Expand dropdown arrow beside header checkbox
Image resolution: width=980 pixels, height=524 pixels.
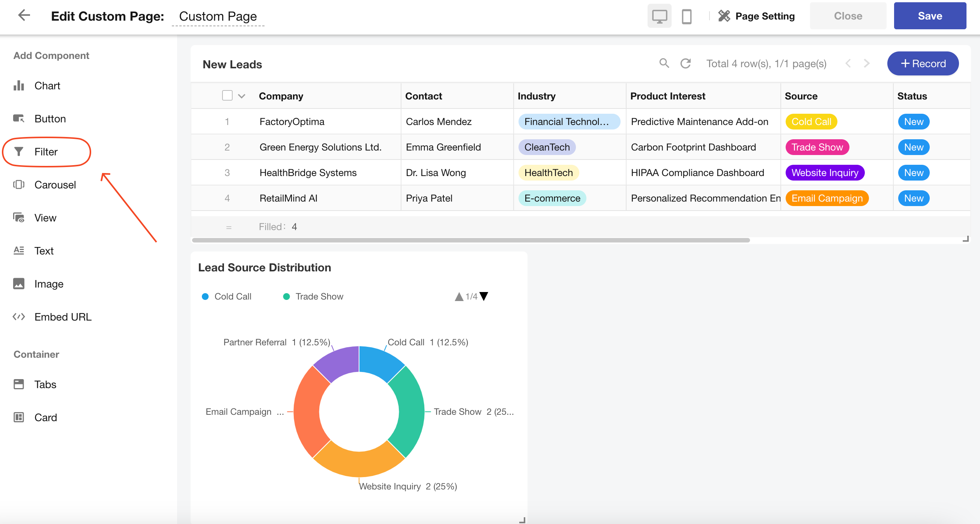point(242,96)
